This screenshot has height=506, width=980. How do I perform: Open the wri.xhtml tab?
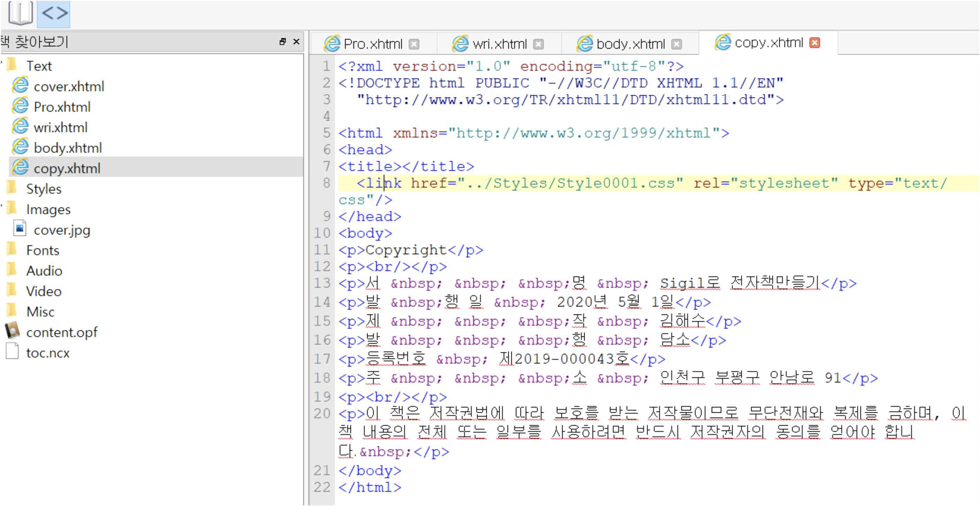point(499,45)
